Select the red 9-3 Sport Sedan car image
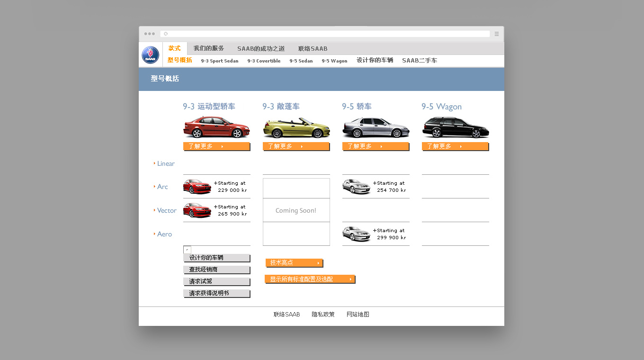This screenshot has height=360, width=644. coord(216,127)
